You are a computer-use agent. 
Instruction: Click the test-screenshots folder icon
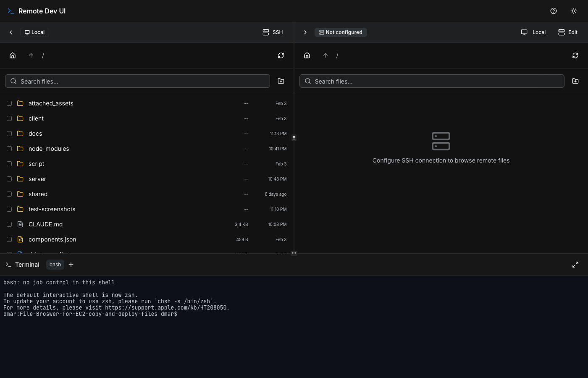pos(20,209)
